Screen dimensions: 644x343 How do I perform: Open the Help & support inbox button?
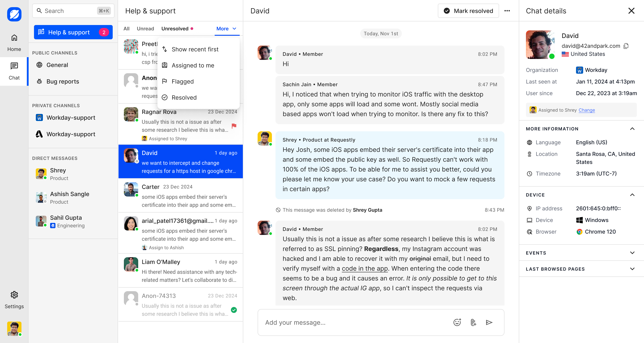coord(73,32)
